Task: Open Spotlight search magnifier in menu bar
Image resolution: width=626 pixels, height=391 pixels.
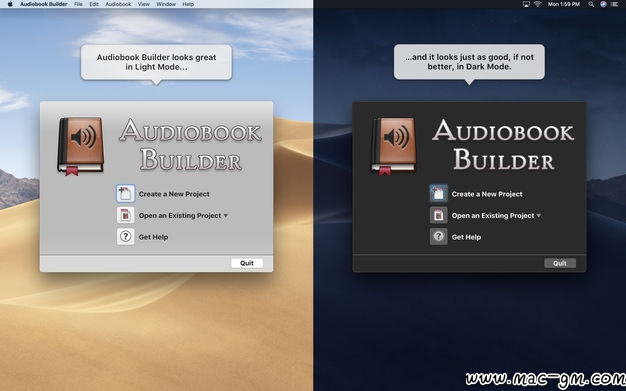Action: point(590,4)
